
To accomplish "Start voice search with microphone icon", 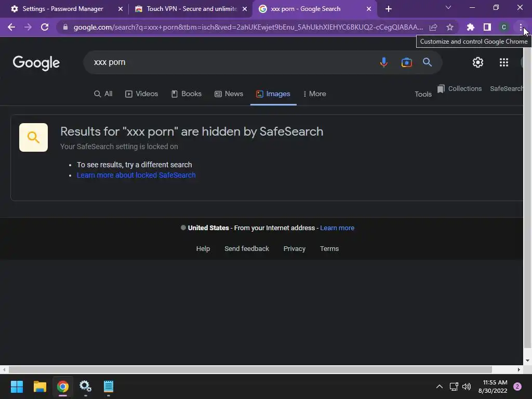I will pos(384,62).
